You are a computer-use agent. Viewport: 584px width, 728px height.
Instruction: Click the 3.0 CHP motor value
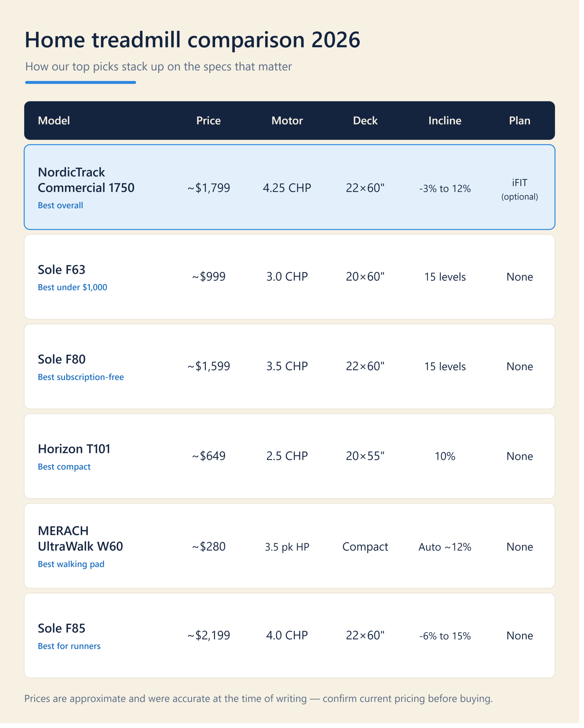[x=289, y=279]
